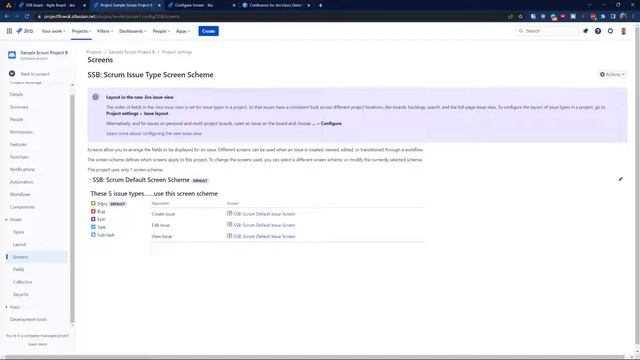The width and height of the screenshot is (640, 360).
Task: Click the screen icon in Create issue row
Action: pyautogui.click(x=229, y=213)
